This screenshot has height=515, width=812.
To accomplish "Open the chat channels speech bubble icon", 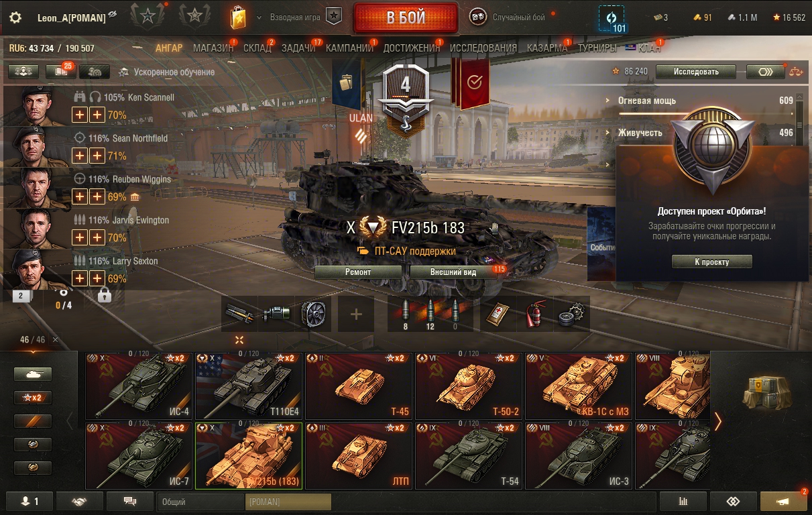I will pos(130,501).
